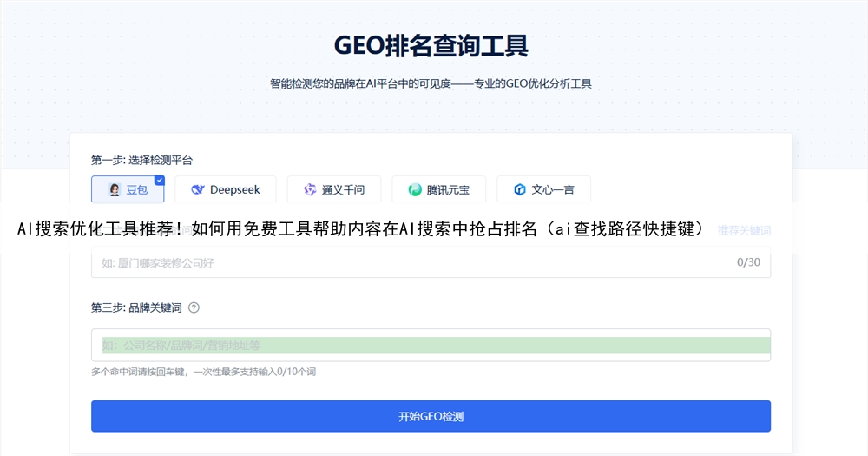Select the Deepseek platform option
This screenshot has height=456, width=868.
tap(225, 189)
